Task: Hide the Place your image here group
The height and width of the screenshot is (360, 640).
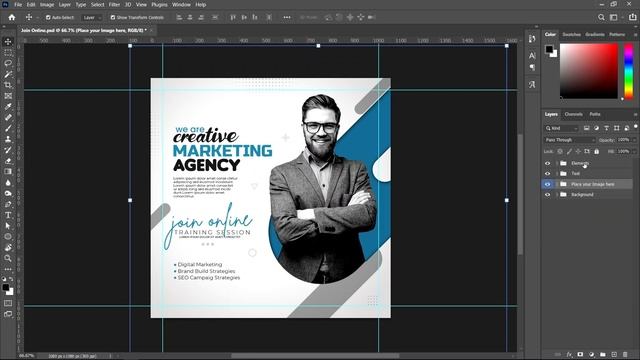Action: tap(547, 184)
